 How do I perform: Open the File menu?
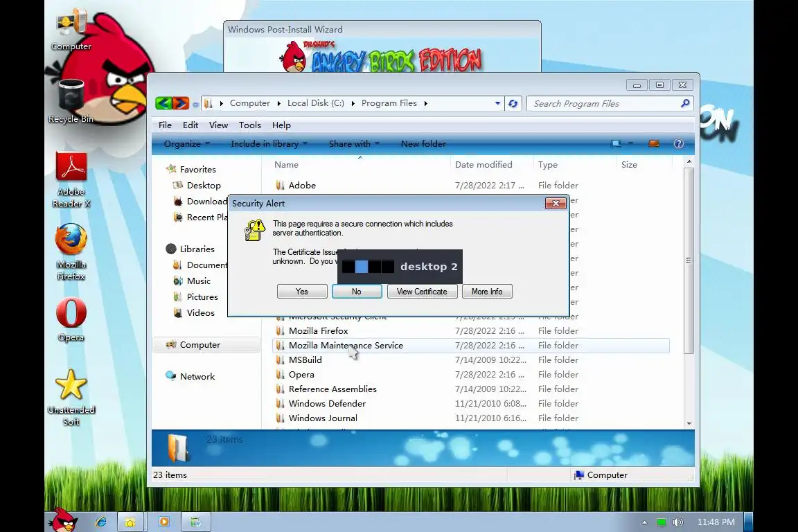click(165, 125)
